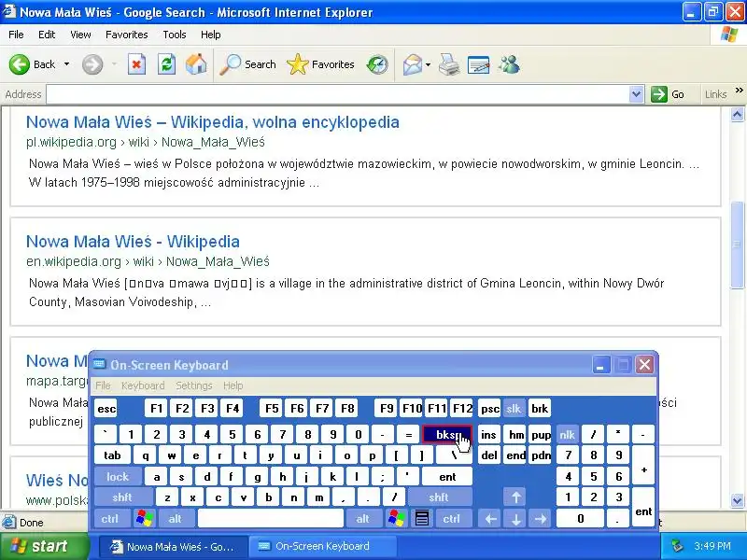Toggle the right shft key
Screen dimensions: 747x560
click(x=439, y=497)
